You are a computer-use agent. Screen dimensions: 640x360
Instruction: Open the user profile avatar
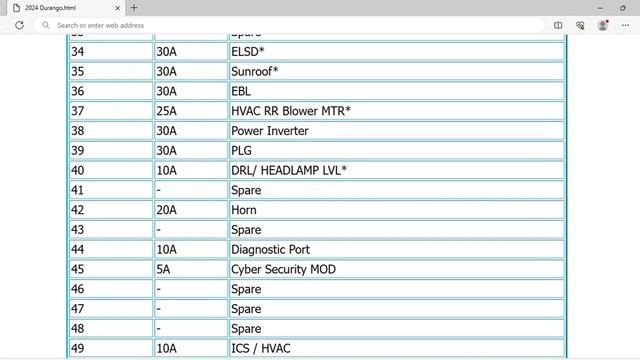coord(602,25)
